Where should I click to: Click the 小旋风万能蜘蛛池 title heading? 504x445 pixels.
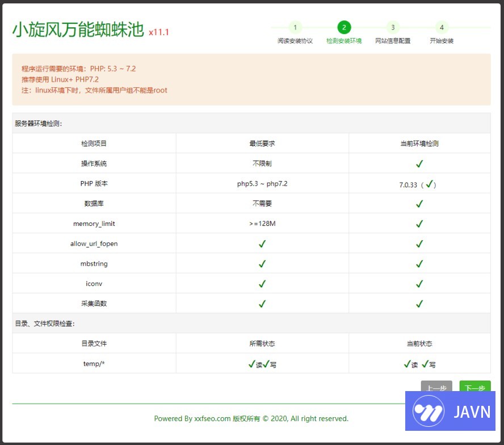coord(78,30)
